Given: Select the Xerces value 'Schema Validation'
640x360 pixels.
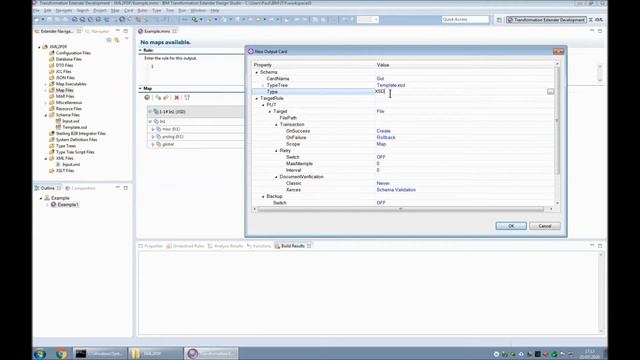Looking at the screenshot, I should 396,189.
